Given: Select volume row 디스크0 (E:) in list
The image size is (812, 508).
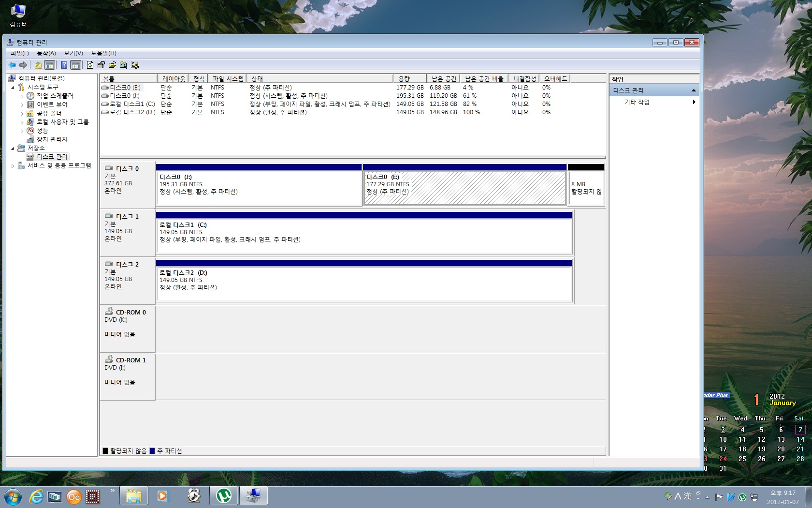Looking at the screenshot, I should 353,88.
